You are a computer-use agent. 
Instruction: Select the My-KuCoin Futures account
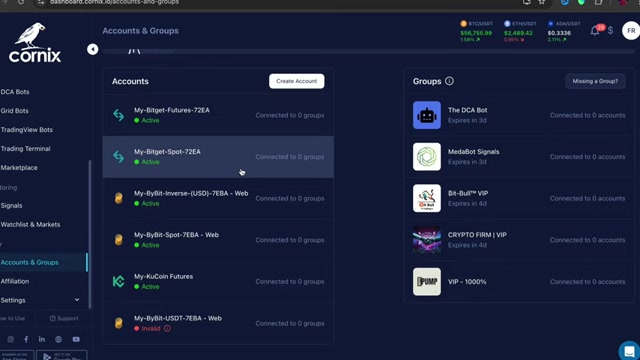218,282
